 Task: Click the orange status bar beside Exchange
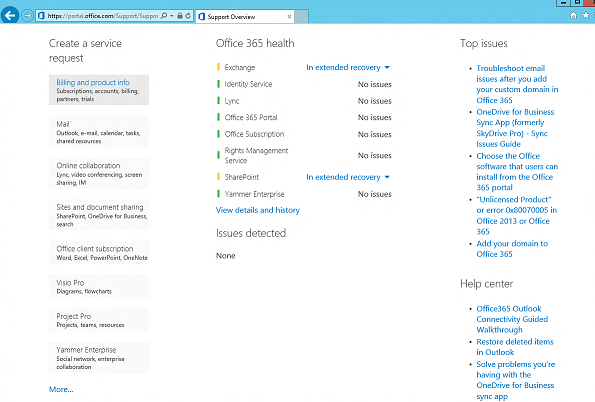click(218, 67)
